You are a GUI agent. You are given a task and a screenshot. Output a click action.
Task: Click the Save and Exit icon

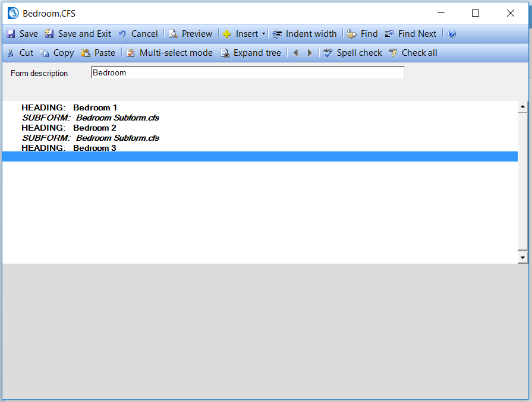click(x=49, y=34)
